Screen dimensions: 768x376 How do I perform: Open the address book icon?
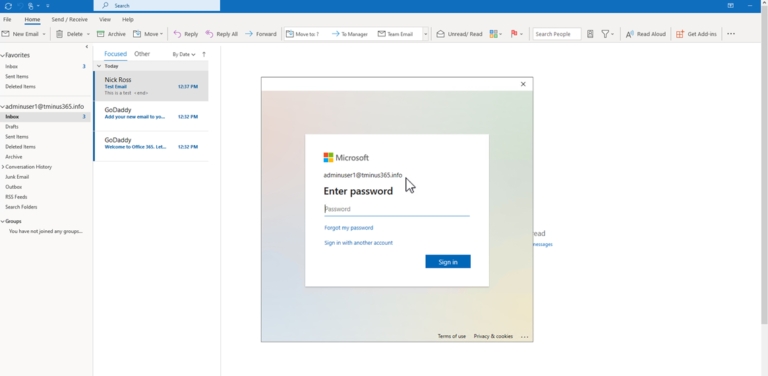(590, 34)
